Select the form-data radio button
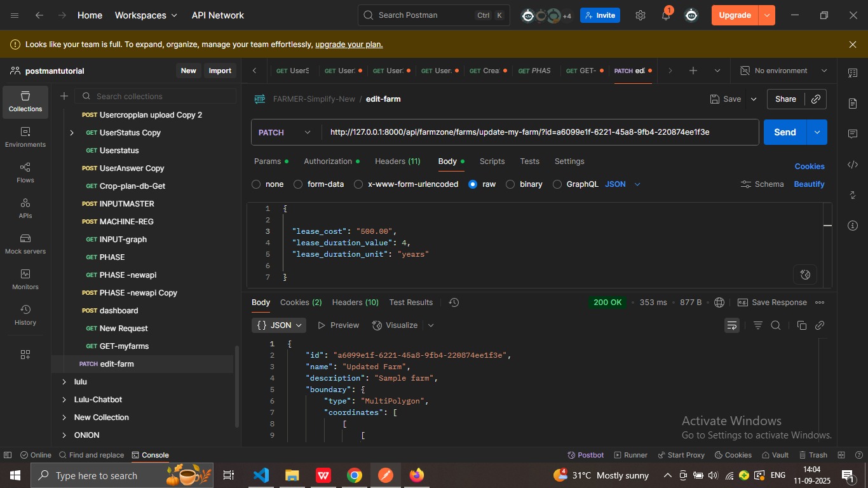Viewport: 868px width, 488px height. [x=298, y=184]
